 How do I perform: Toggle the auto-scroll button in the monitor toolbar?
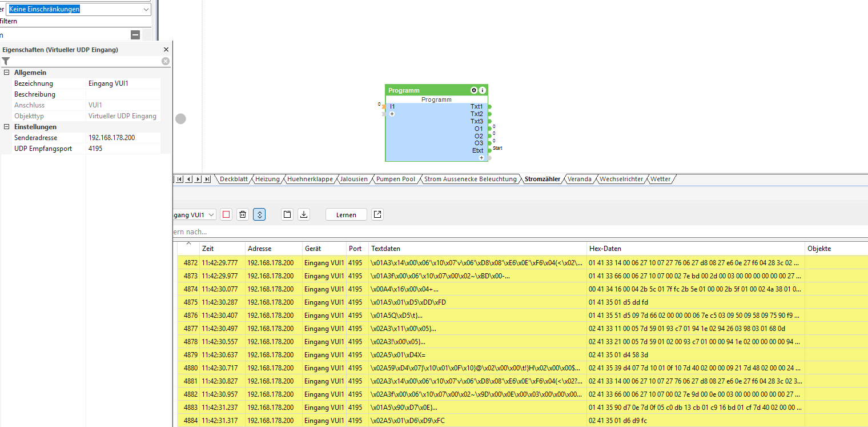[259, 214]
